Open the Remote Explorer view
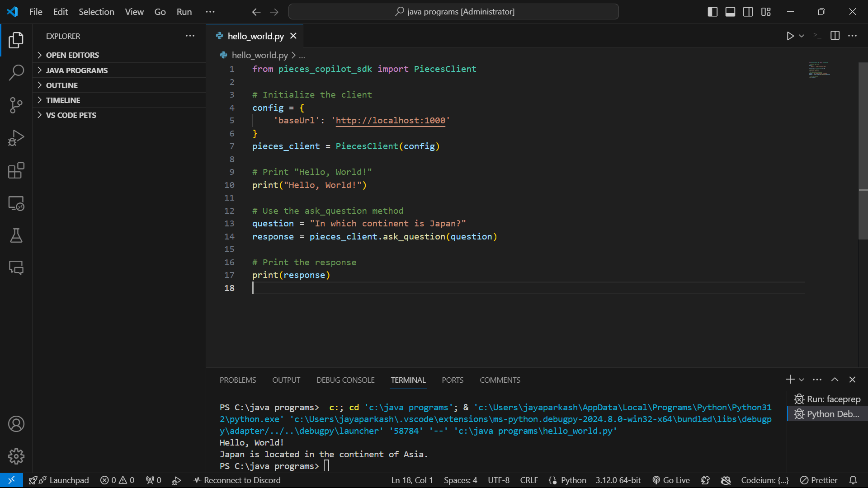 (16, 203)
